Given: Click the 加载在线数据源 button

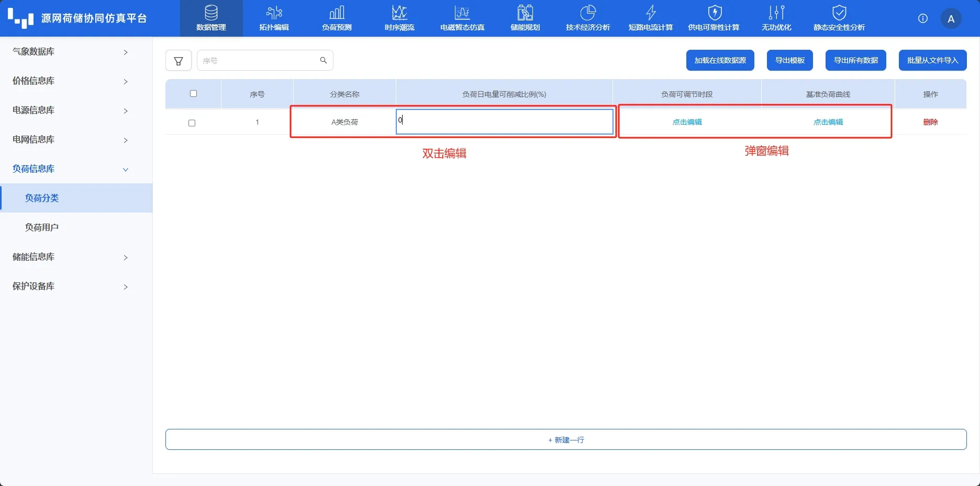Looking at the screenshot, I should (720, 60).
